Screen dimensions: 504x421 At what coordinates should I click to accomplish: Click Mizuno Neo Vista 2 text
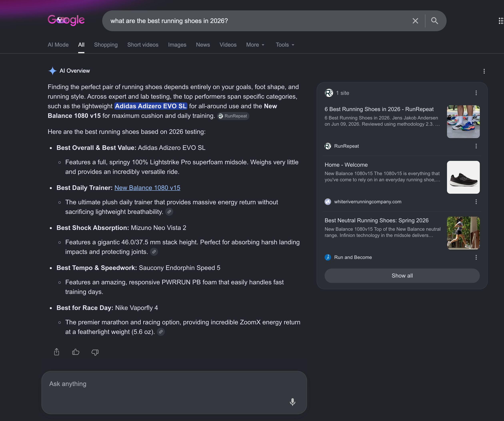click(x=158, y=228)
